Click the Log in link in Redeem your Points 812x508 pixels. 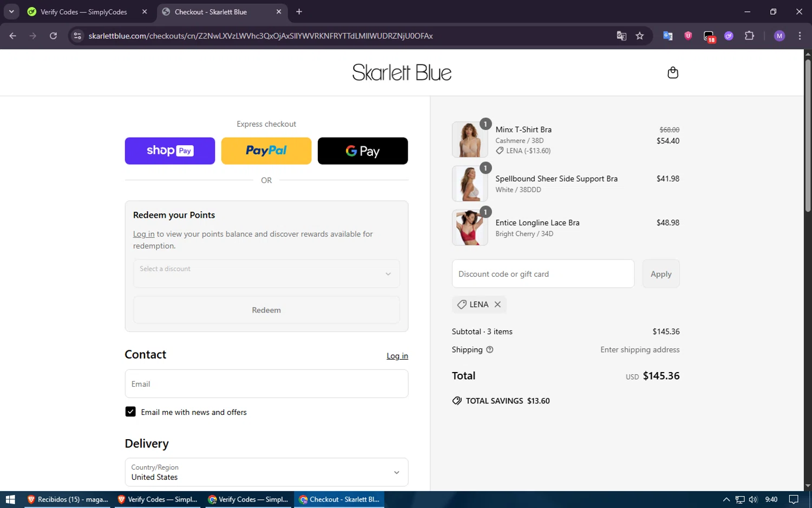tap(144, 234)
